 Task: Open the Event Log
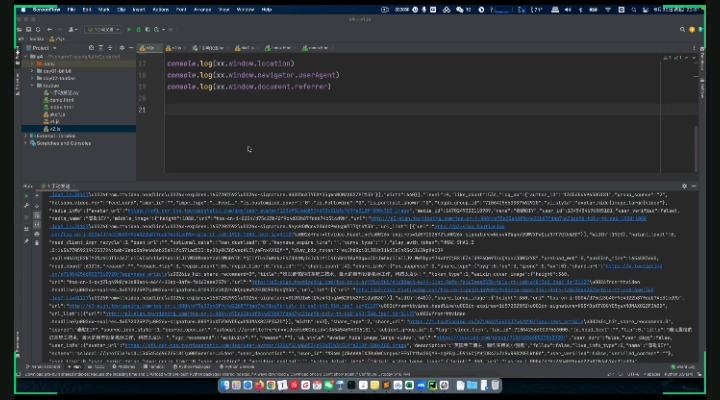point(683,367)
